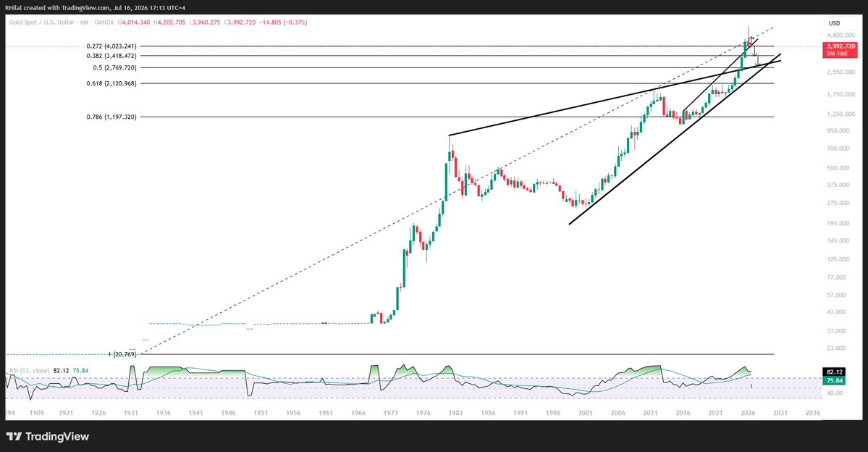Viewport: 868px width, 452px height.
Task: Click the close value C3,992.720
Action: (x=240, y=22)
